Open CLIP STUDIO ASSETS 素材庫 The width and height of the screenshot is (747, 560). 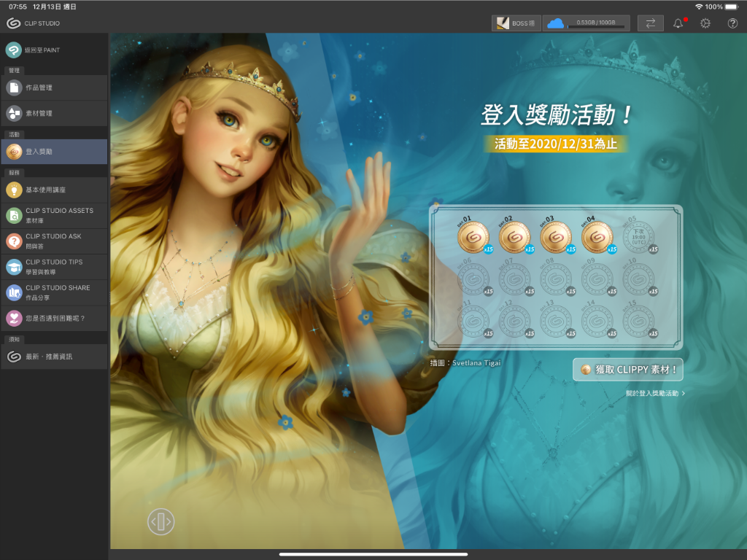[x=54, y=215]
